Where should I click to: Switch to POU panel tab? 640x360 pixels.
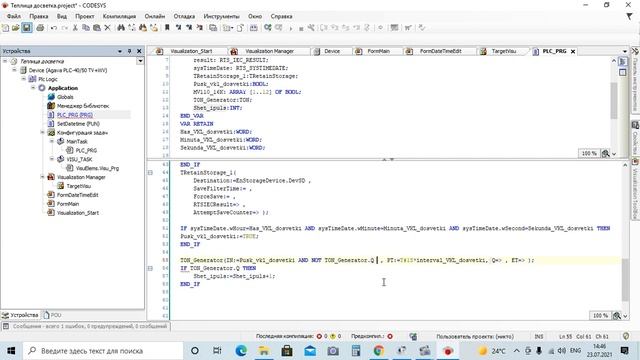pos(52,315)
